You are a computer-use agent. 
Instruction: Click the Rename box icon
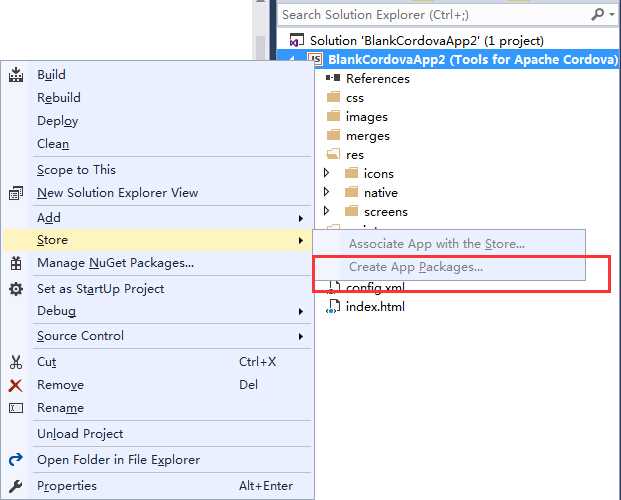(16, 408)
